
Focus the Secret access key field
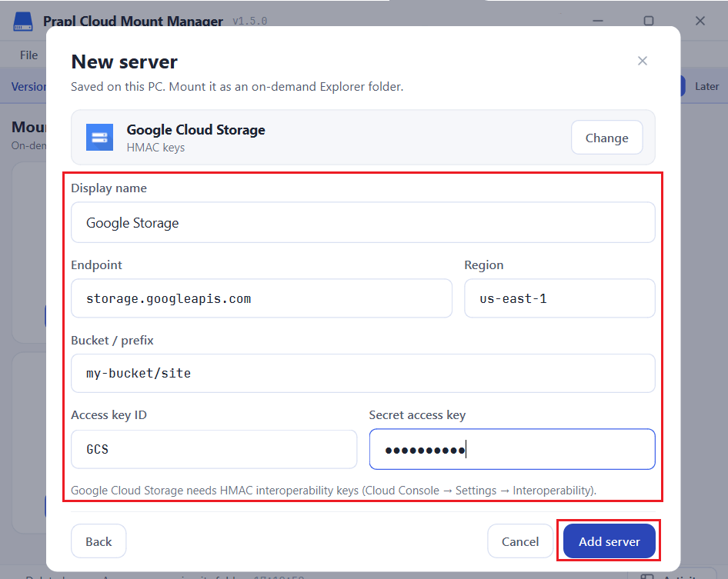pyautogui.click(x=512, y=449)
